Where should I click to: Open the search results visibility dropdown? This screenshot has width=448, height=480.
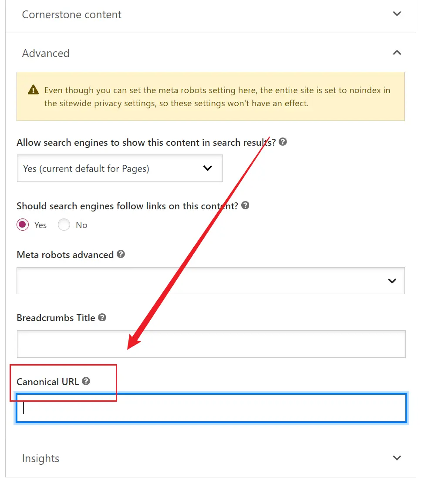(120, 168)
